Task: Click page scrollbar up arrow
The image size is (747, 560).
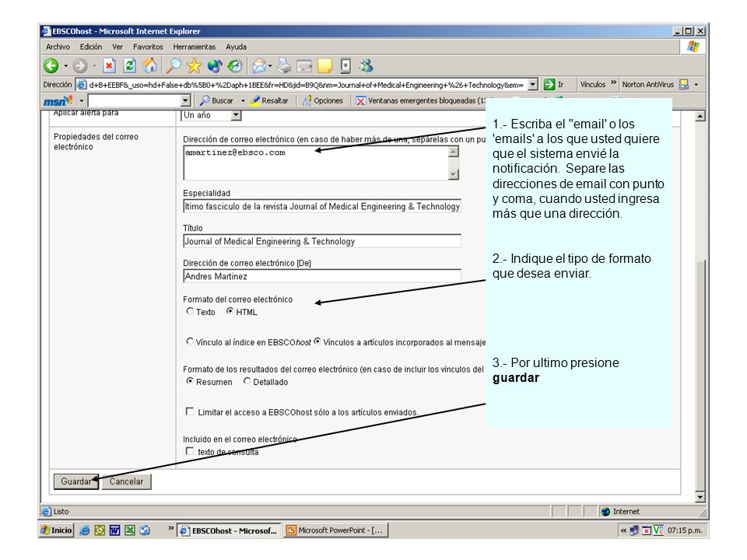Action: pos(700,116)
